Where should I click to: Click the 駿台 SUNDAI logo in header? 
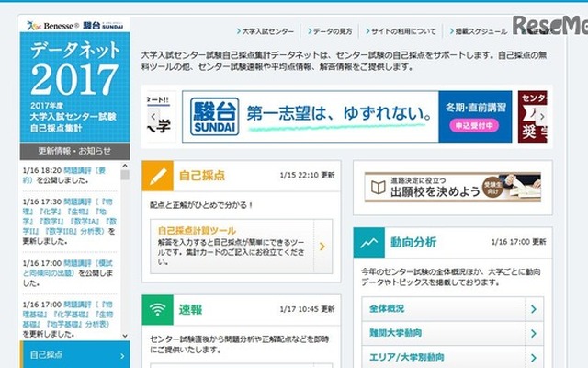[x=103, y=26]
